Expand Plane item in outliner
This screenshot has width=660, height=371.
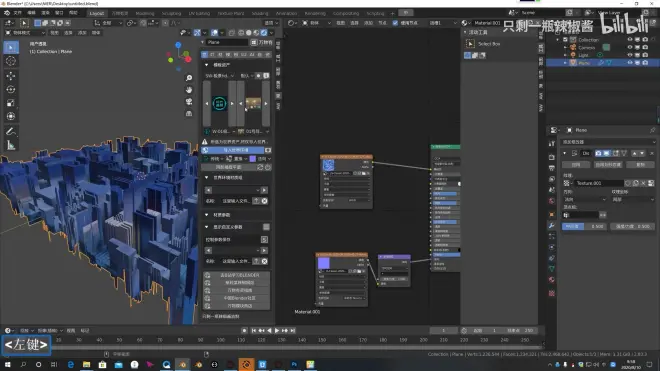pyautogui.click(x=565, y=62)
